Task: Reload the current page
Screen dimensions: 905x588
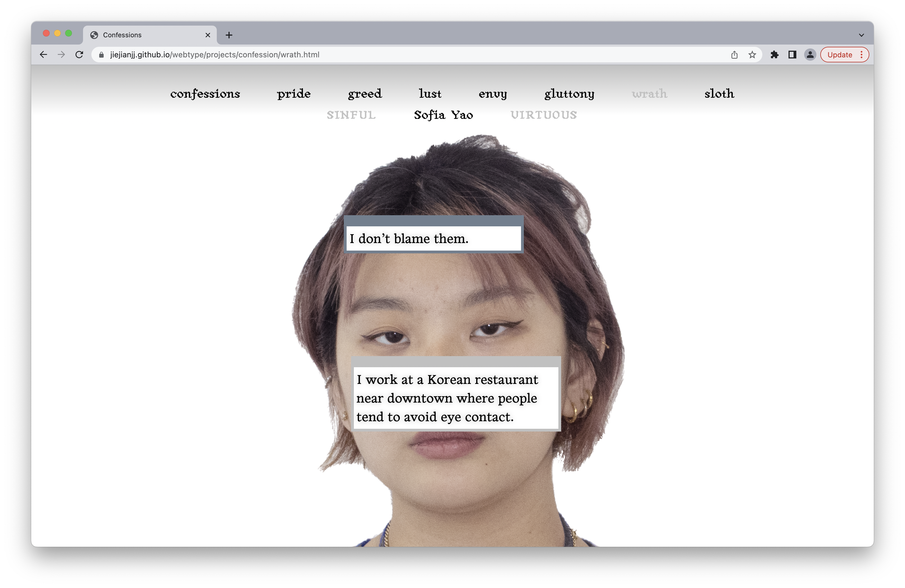Action: click(x=79, y=55)
